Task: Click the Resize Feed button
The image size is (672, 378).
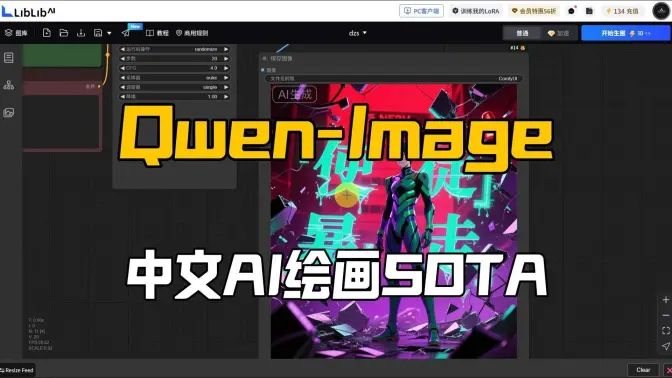Action: pos(17,370)
